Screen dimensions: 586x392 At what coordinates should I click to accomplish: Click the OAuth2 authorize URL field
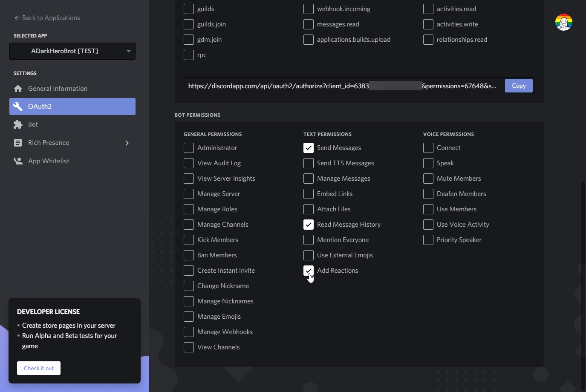(344, 86)
